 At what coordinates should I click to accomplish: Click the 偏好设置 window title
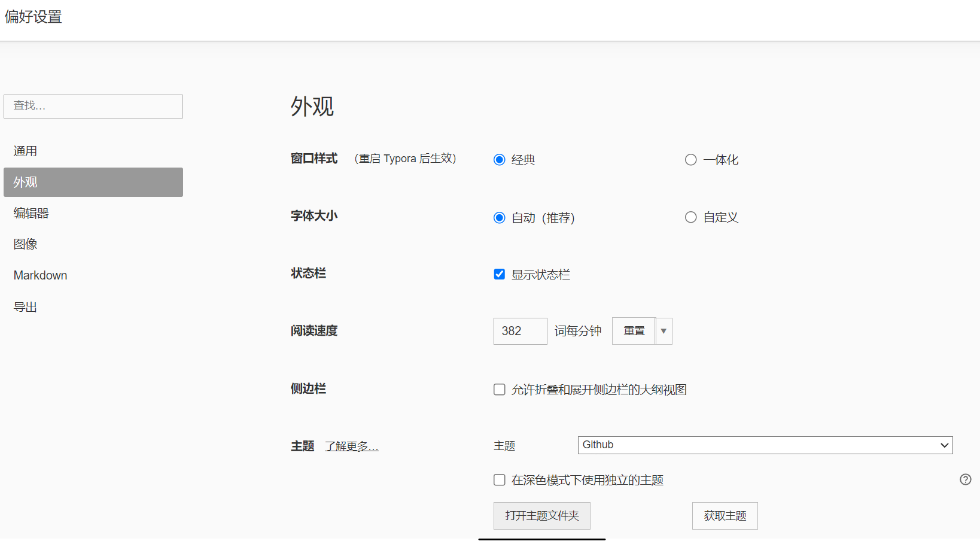pos(34,17)
